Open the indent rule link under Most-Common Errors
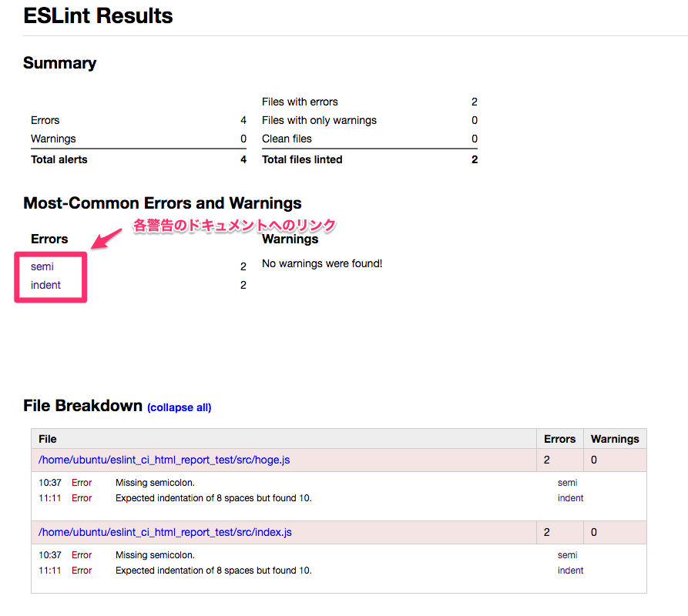Screen dimensions: 688x616 pyautogui.click(x=45, y=285)
